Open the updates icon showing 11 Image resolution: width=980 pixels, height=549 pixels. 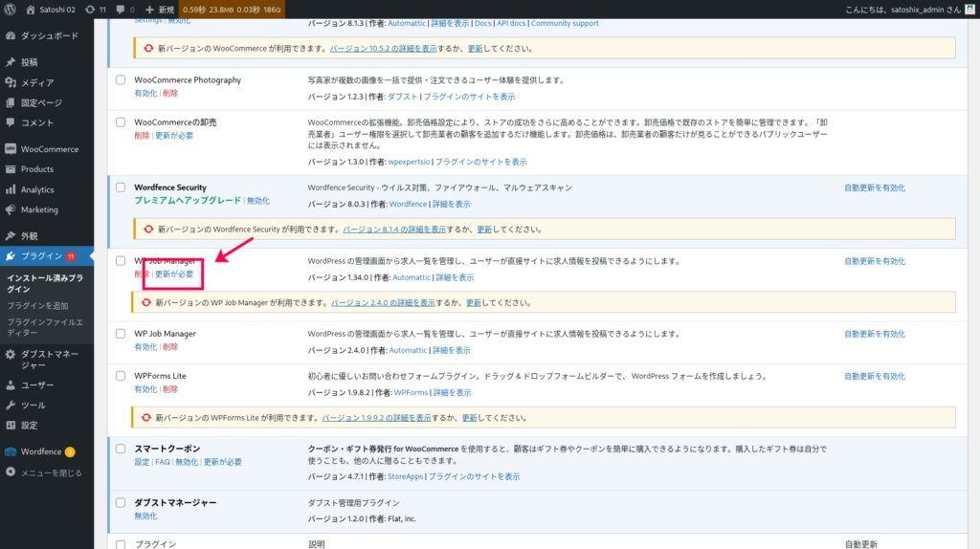click(x=90, y=9)
